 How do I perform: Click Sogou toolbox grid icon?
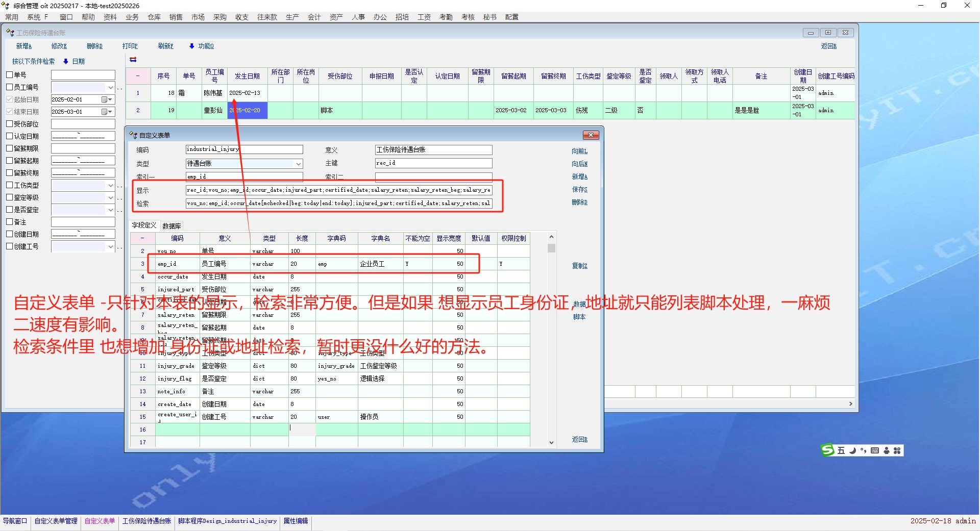(x=897, y=450)
